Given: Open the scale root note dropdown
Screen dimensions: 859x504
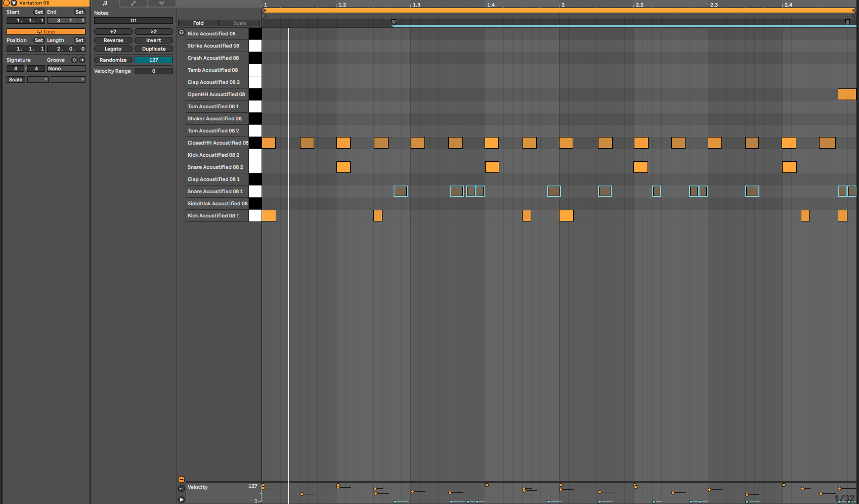Looking at the screenshot, I should tap(38, 79).
